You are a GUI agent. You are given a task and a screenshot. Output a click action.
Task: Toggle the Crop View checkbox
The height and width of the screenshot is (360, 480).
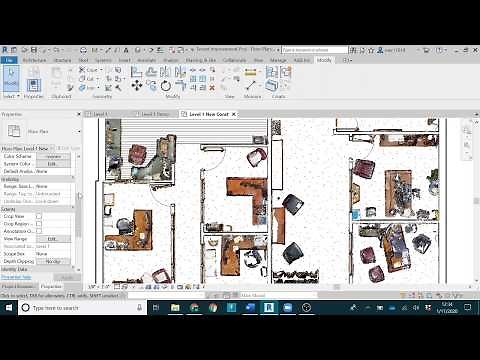39,217
